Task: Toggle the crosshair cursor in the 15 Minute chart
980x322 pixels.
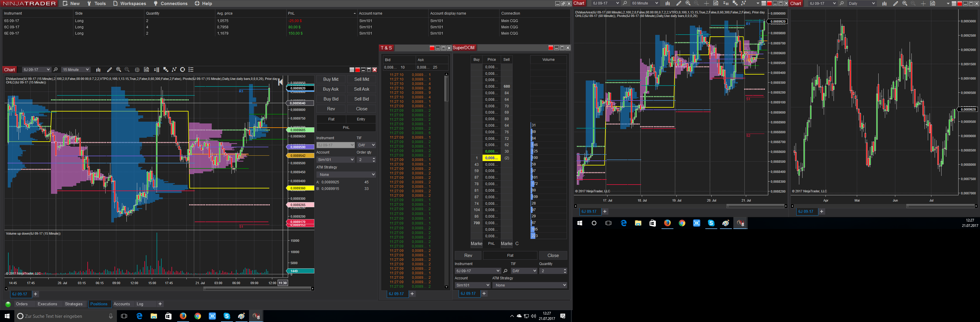Action: 137,69
